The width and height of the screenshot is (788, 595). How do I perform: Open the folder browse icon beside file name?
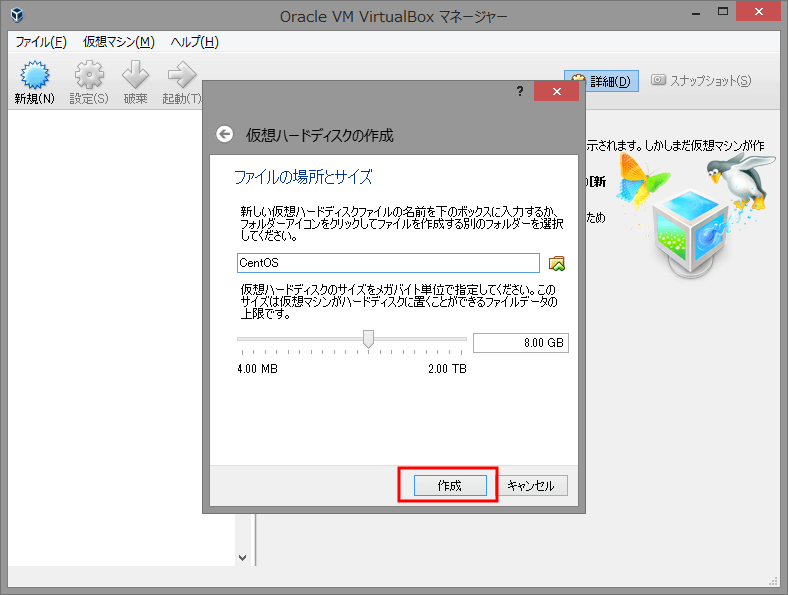(557, 263)
